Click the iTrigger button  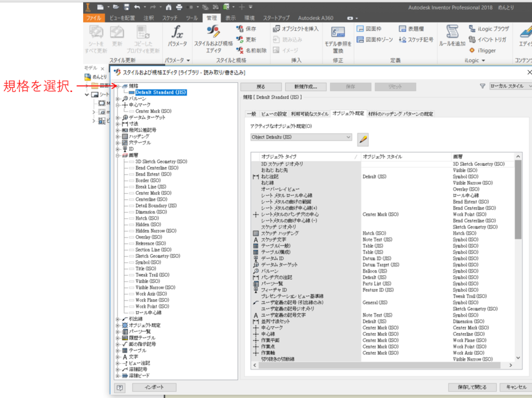click(483, 50)
